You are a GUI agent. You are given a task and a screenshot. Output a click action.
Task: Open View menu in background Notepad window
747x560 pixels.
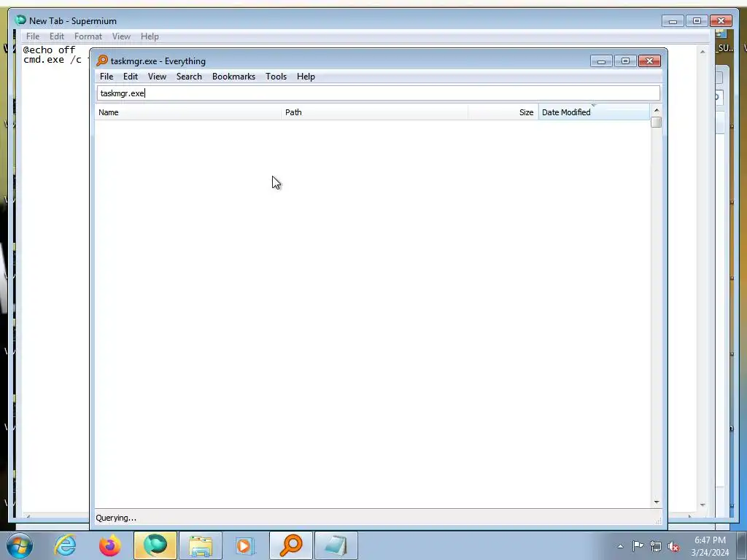tap(121, 36)
